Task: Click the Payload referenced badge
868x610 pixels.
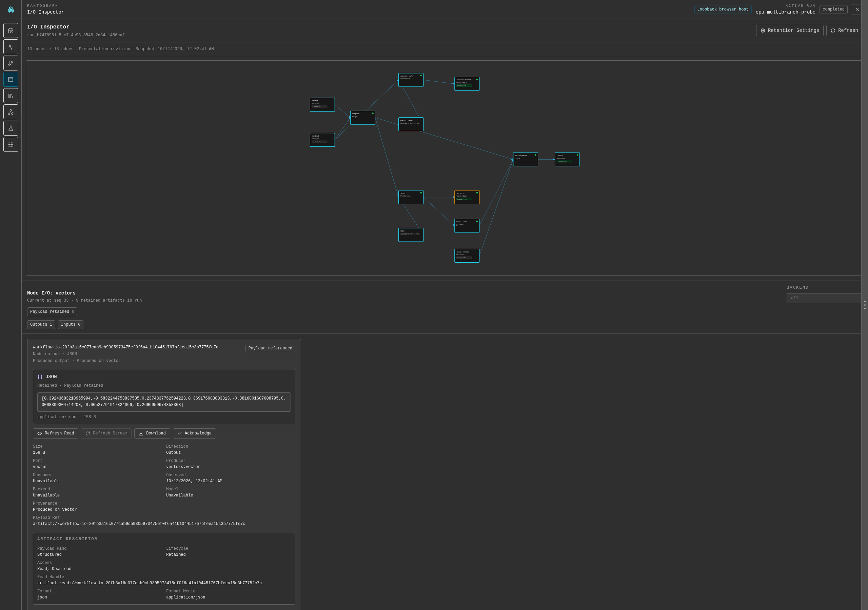Action: point(270,348)
